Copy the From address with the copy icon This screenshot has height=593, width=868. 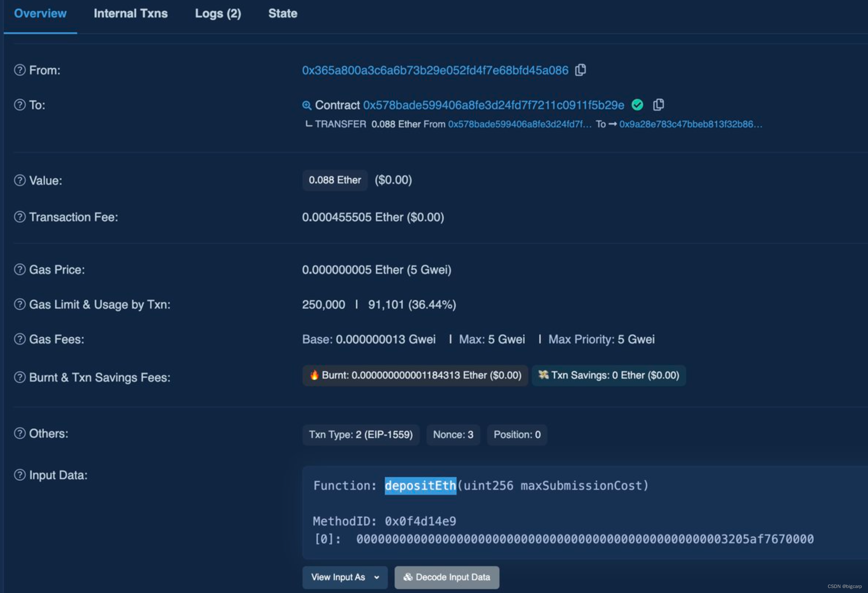[x=581, y=70]
